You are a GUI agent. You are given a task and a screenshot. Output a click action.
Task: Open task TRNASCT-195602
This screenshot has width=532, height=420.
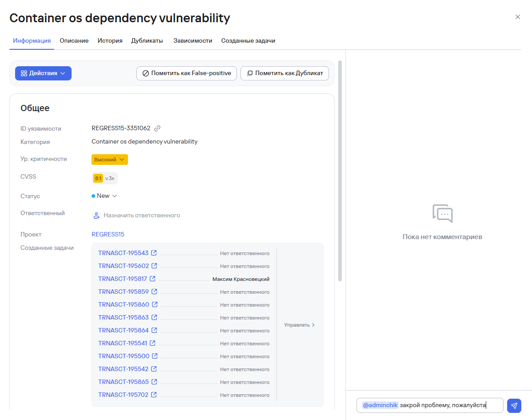[124, 266]
